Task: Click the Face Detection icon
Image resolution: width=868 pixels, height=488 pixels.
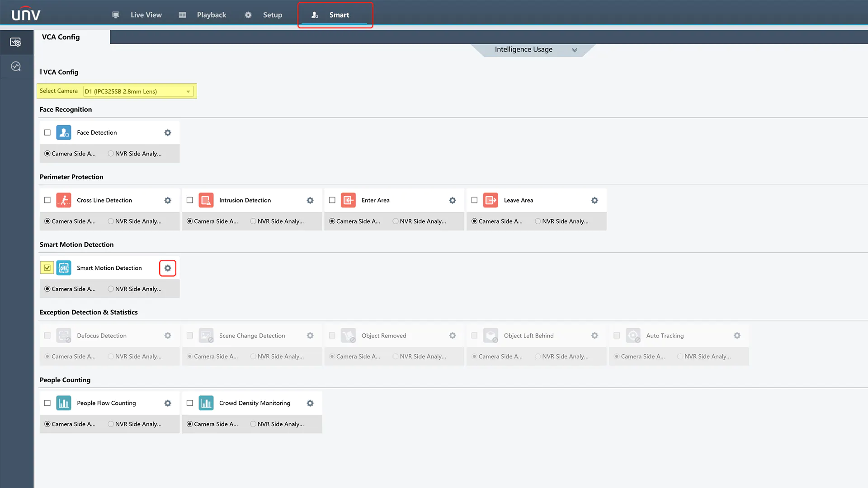Action: click(64, 132)
